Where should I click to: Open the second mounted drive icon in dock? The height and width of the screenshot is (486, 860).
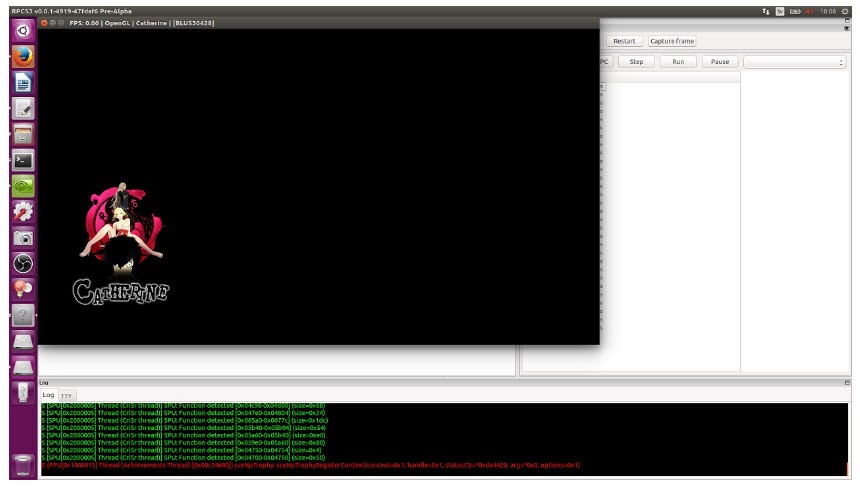pos(23,366)
